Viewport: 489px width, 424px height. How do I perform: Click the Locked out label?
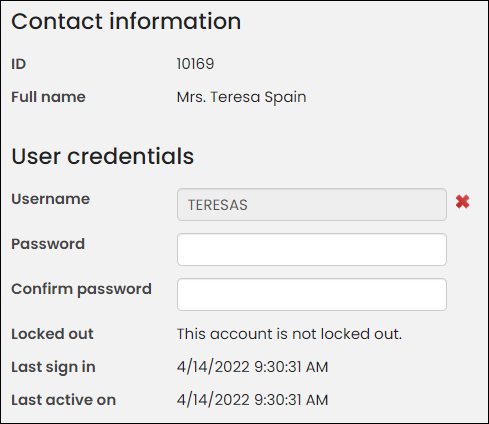pos(52,334)
